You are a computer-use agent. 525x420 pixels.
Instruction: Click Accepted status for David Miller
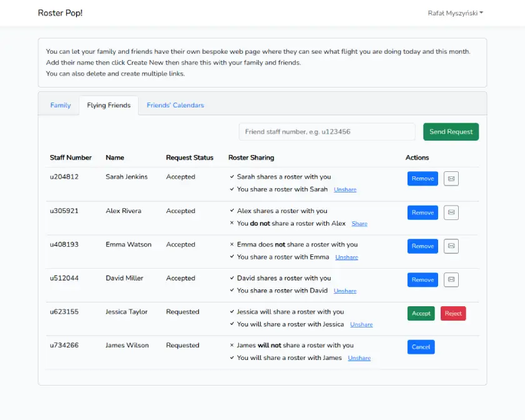[x=181, y=278]
